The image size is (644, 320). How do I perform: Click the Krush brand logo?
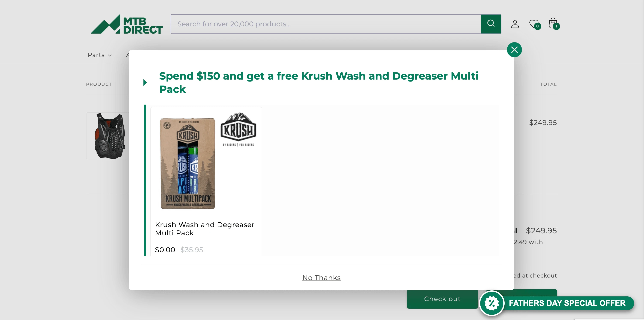[x=238, y=129]
